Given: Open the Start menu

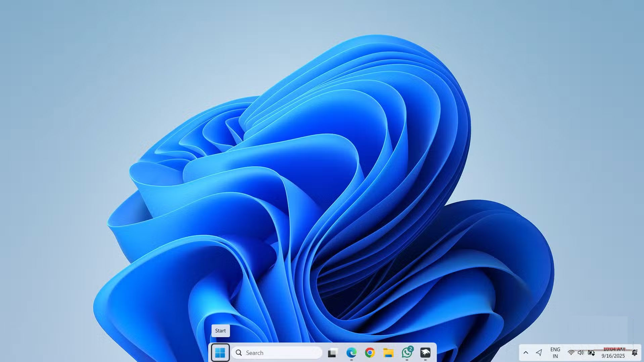Looking at the screenshot, I should pos(220,353).
